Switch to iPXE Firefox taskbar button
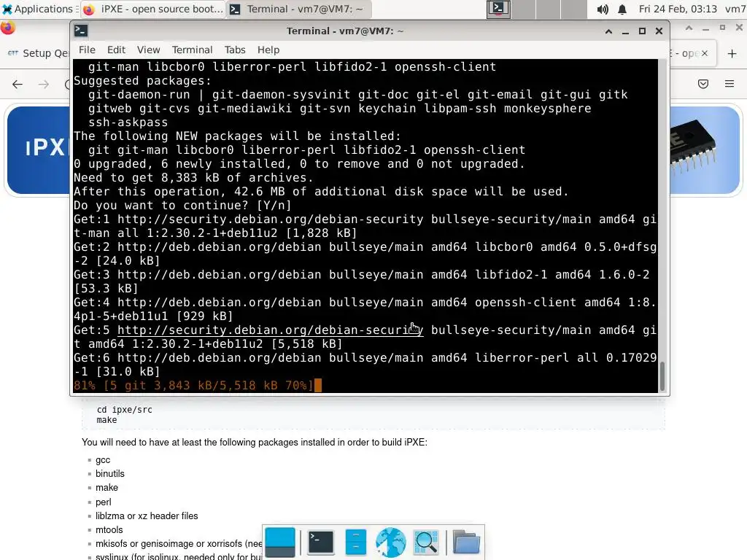747x560 pixels. click(153, 9)
